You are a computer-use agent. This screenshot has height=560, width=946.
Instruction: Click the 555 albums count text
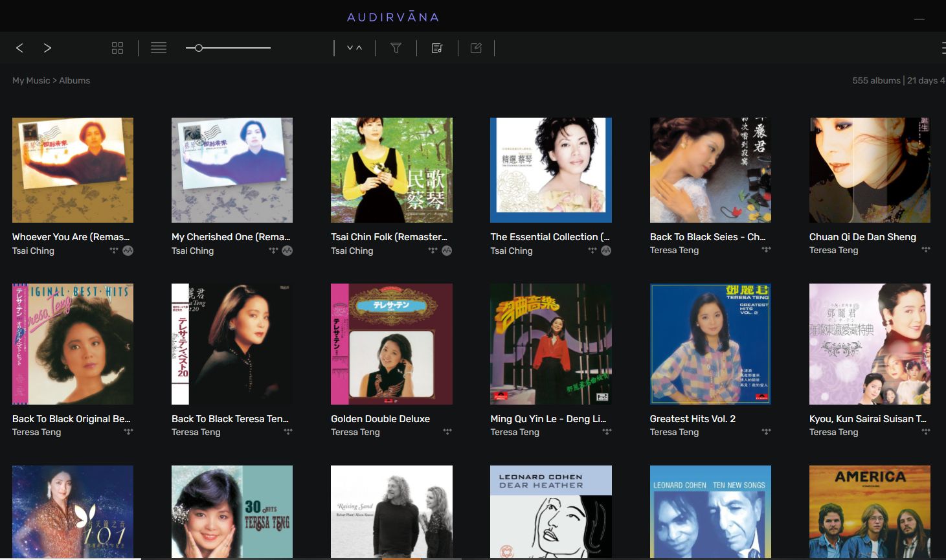click(x=876, y=80)
